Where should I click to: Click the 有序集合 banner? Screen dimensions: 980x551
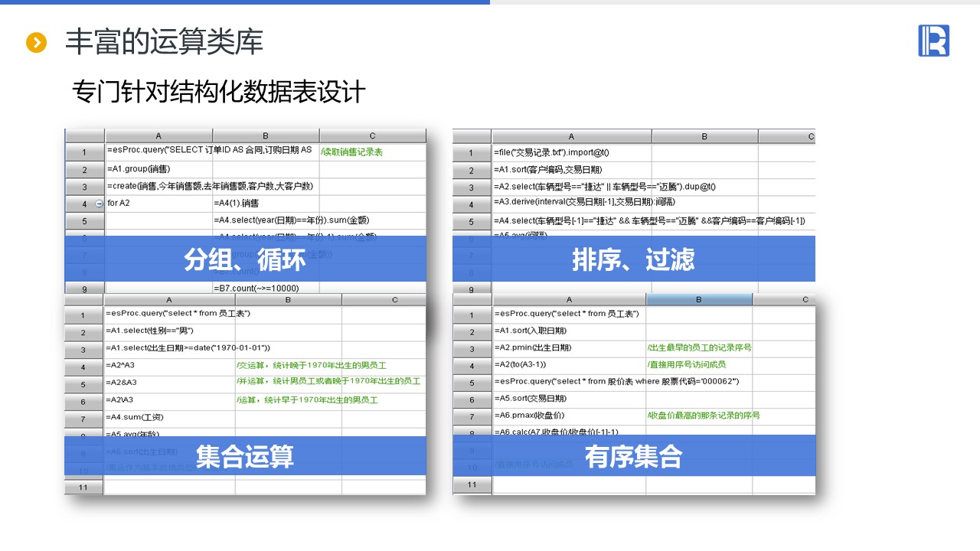point(634,456)
